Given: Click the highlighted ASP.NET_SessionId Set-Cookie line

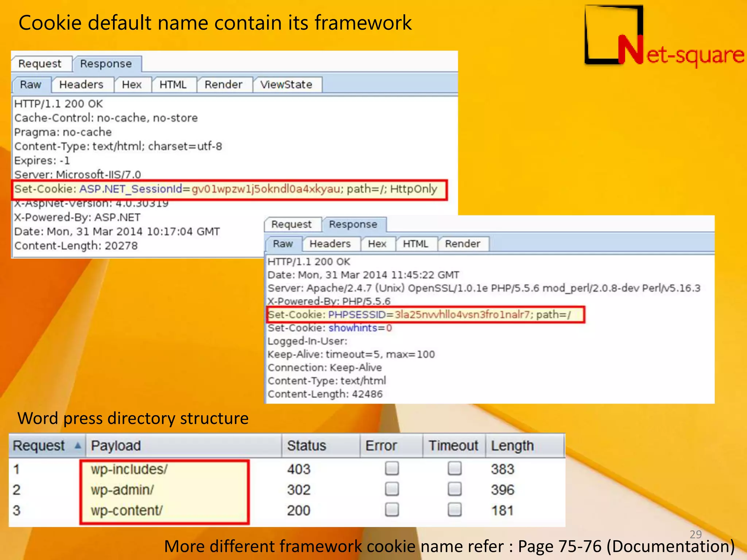Looking at the screenshot, I should tap(225, 189).
